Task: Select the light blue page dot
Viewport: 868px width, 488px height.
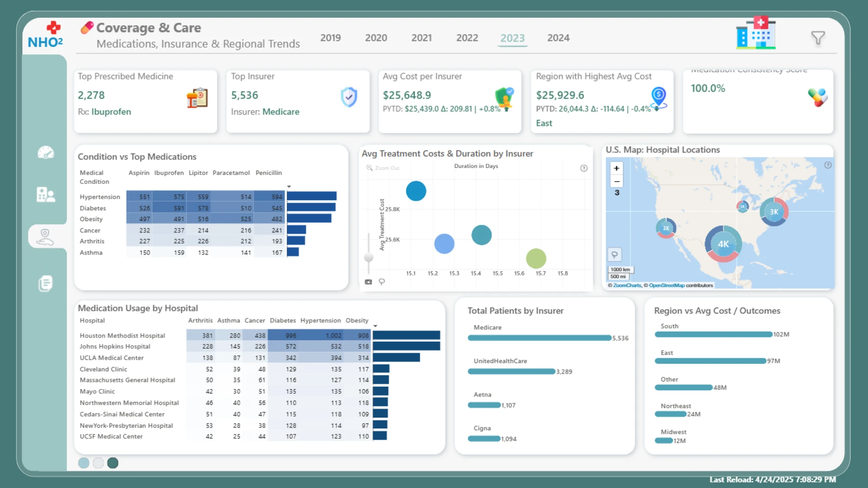Action: tap(84, 463)
